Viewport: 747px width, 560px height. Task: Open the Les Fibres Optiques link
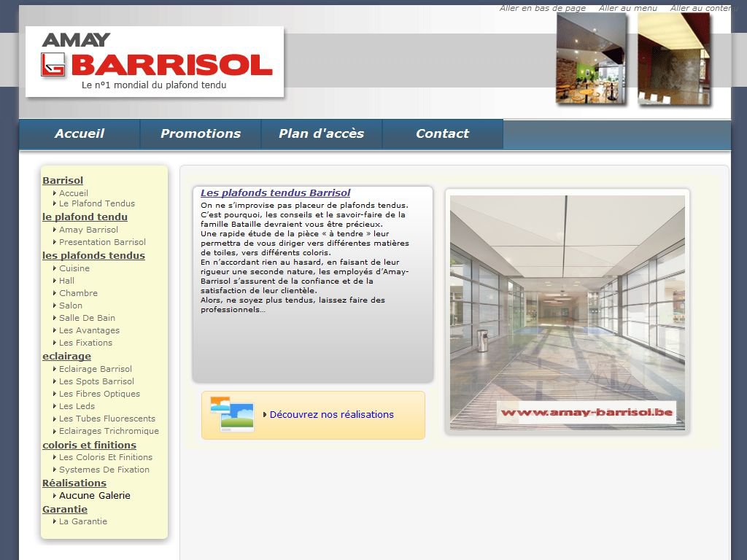tap(99, 394)
